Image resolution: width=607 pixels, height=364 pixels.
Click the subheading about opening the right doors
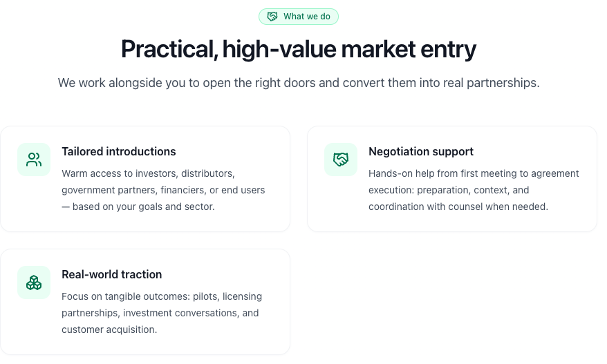pyautogui.click(x=299, y=83)
